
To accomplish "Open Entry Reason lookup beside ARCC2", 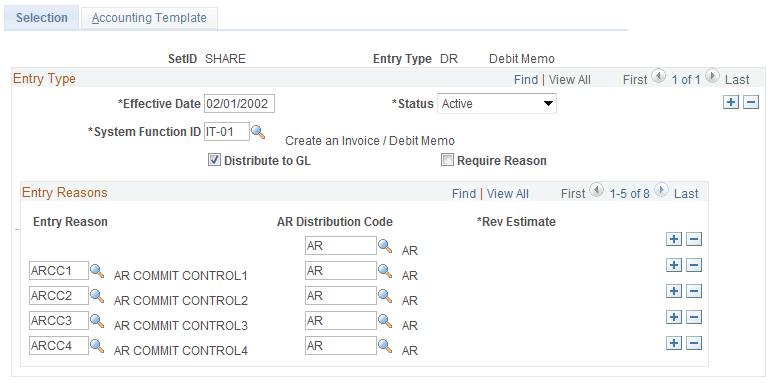I will click(97, 296).
